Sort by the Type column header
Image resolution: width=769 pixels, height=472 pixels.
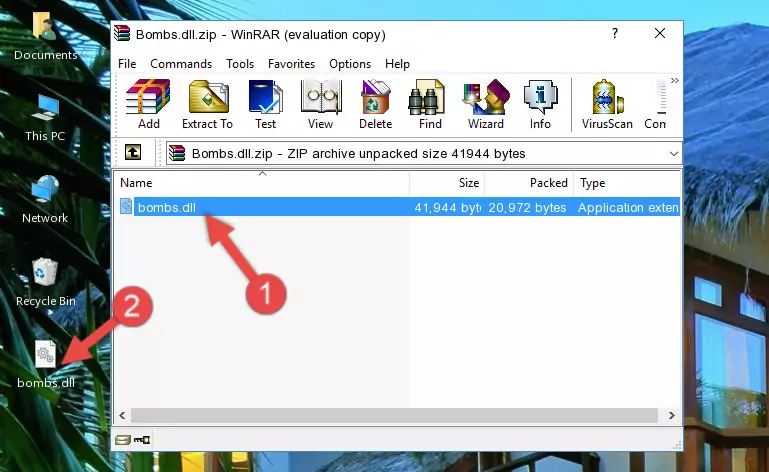point(627,183)
